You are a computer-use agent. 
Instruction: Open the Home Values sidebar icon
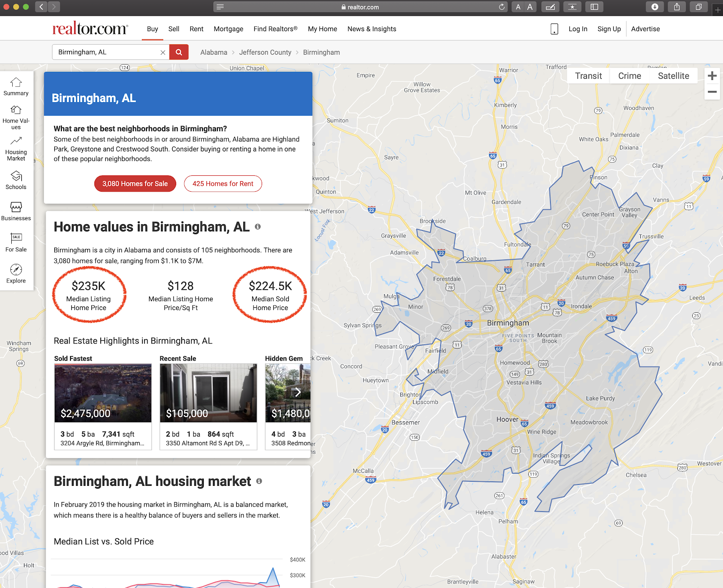pyautogui.click(x=16, y=117)
